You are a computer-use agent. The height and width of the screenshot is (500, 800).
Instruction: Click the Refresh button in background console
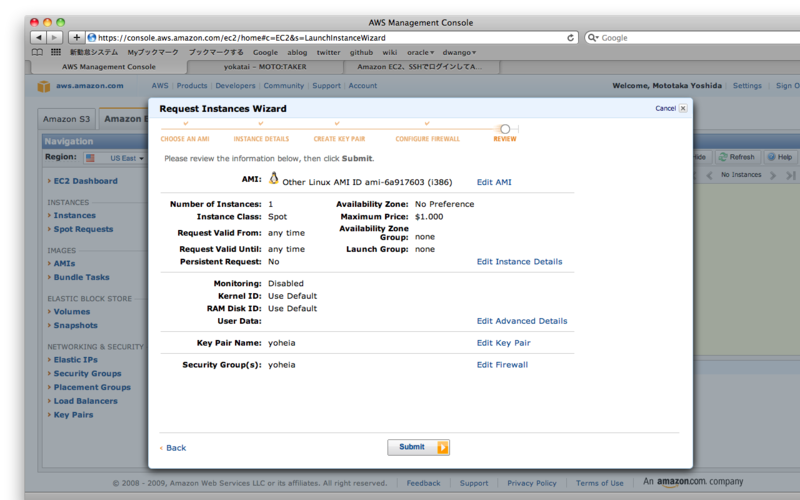pos(737,157)
